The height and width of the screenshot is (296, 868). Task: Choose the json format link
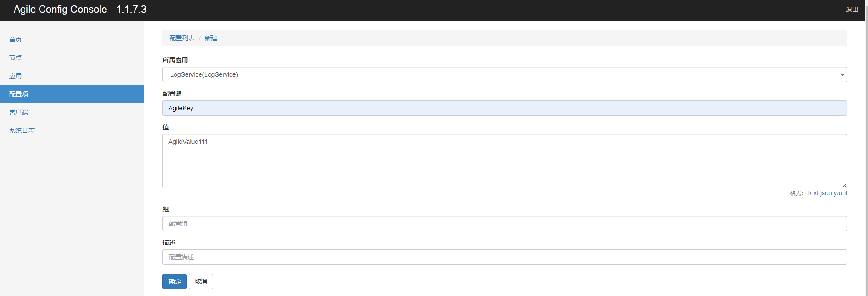tap(826, 193)
